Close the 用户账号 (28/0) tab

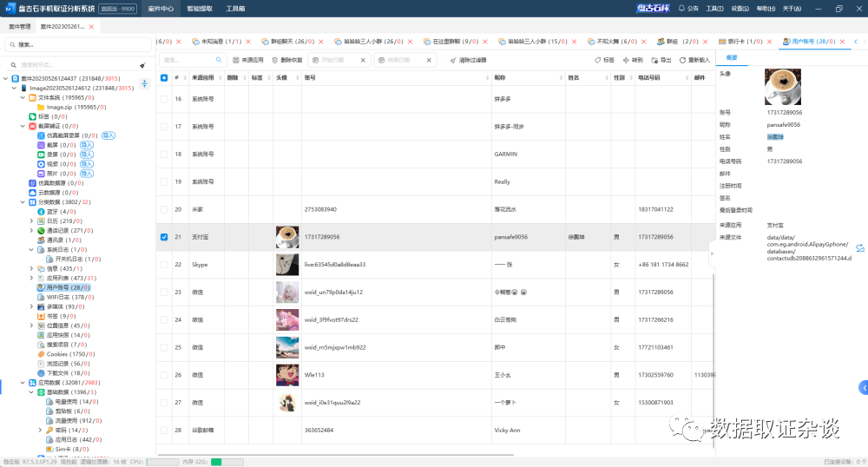click(x=843, y=42)
